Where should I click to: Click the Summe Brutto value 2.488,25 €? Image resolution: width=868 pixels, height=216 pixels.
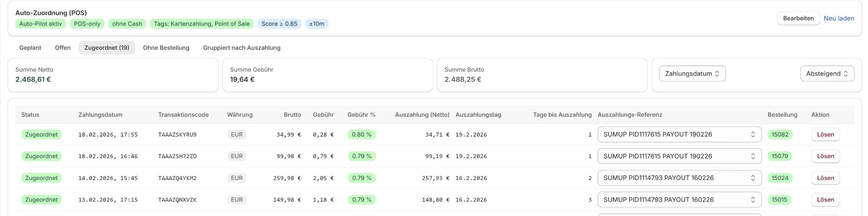[x=463, y=79]
